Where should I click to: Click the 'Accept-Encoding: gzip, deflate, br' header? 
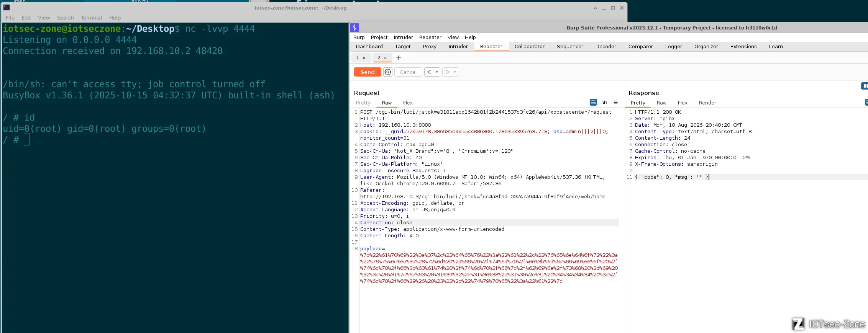pos(412,203)
